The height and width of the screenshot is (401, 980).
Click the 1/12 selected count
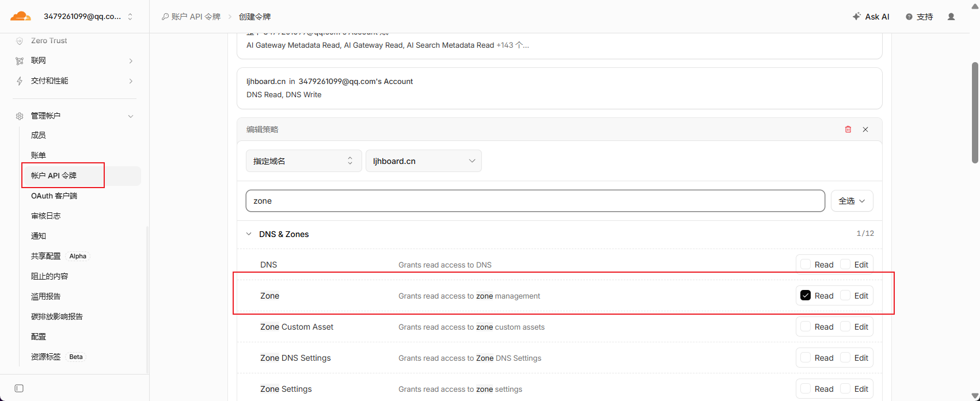click(865, 234)
